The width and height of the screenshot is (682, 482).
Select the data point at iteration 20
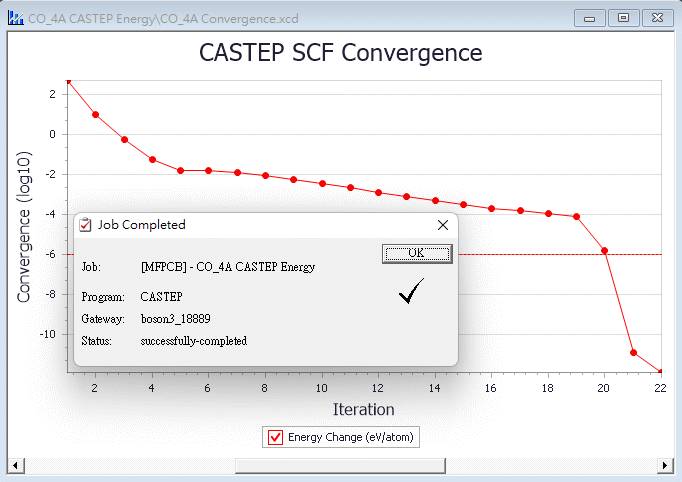[x=604, y=250]
